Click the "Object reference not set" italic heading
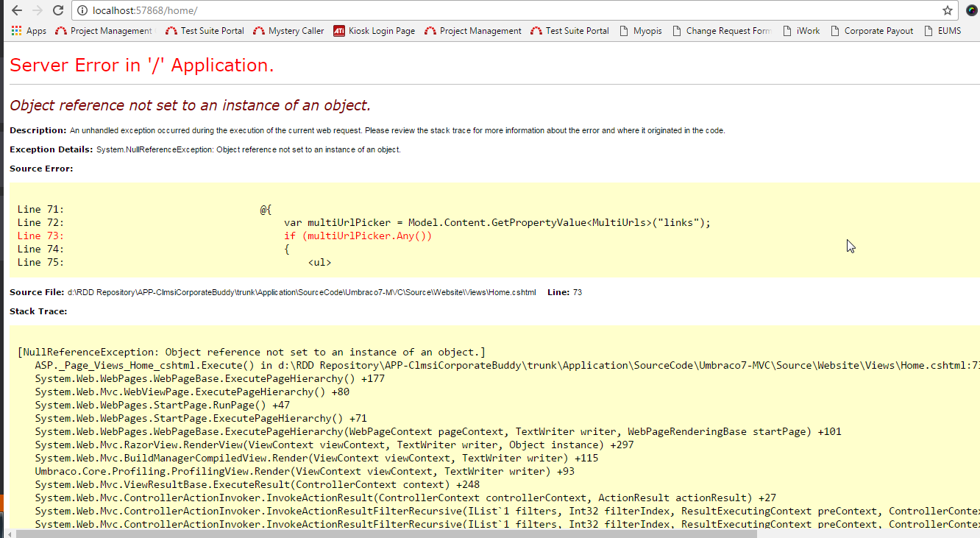The width and height of the screenshot is (980, 538). pyautogui.click(x=190, y=105)
